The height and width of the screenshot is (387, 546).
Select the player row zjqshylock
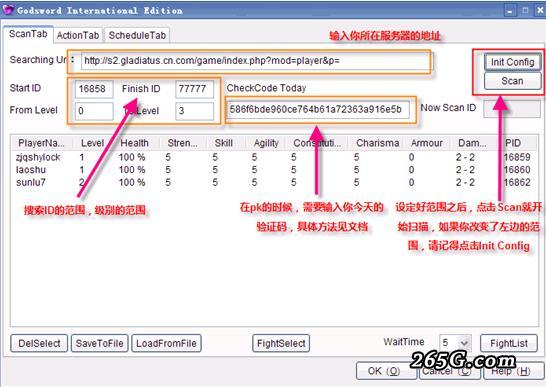[274, 157]
